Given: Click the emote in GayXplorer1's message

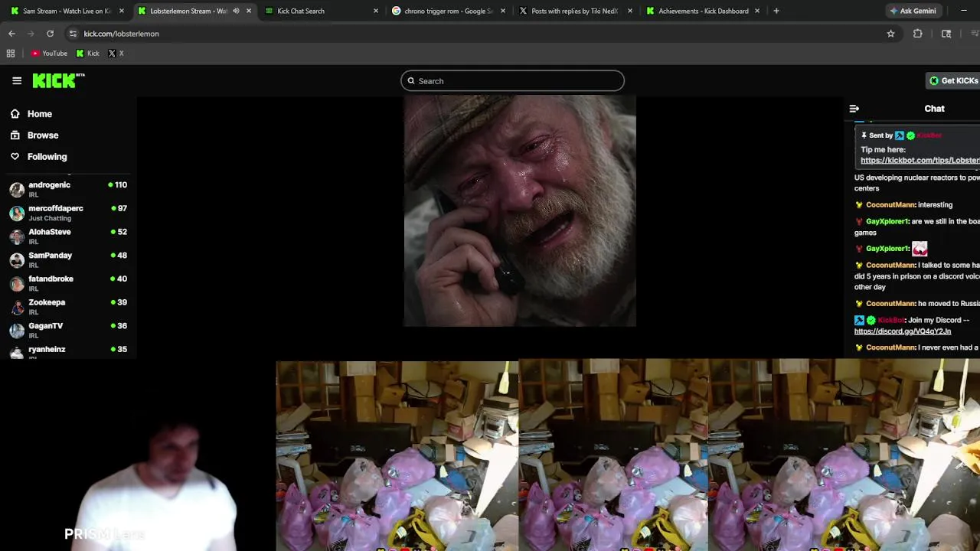Looking at the screenshot, I should tap(920, 248).
